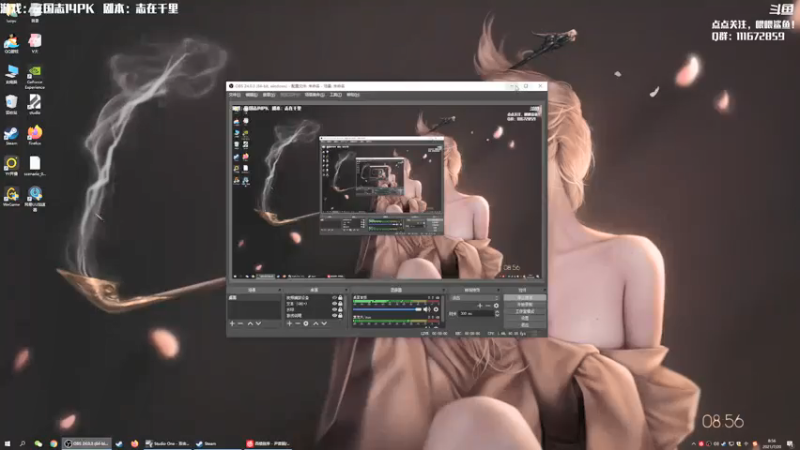Add a new scene with plus icon
The image size is (800, 450).
(232, 323)
